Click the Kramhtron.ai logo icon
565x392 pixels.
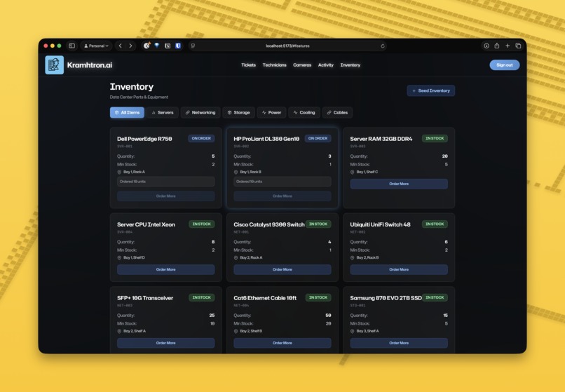pyautogui.click(x=54, y=65)
